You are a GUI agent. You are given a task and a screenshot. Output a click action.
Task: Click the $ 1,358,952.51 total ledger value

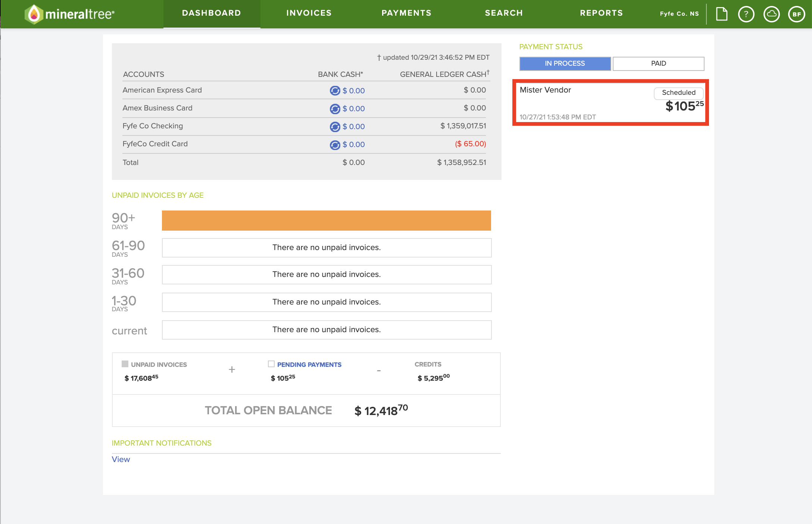coord(462,162)
